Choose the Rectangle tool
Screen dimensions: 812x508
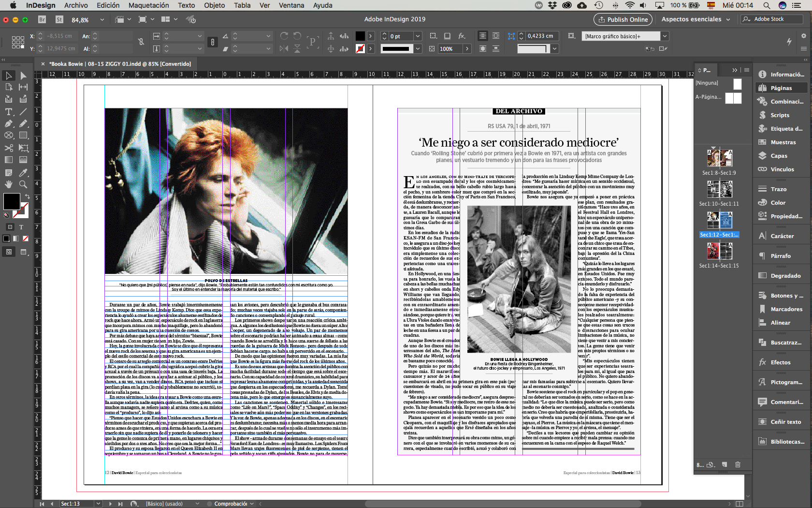point(23,135)
